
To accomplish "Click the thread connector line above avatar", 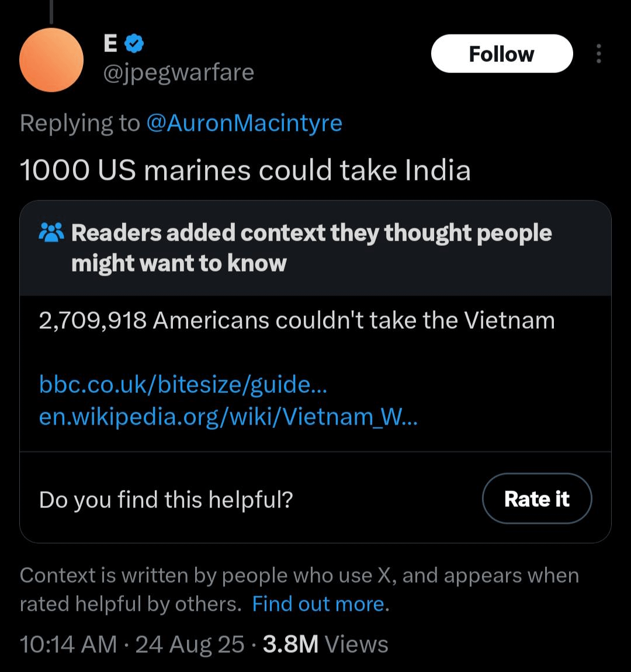I will tap(51, 12).
